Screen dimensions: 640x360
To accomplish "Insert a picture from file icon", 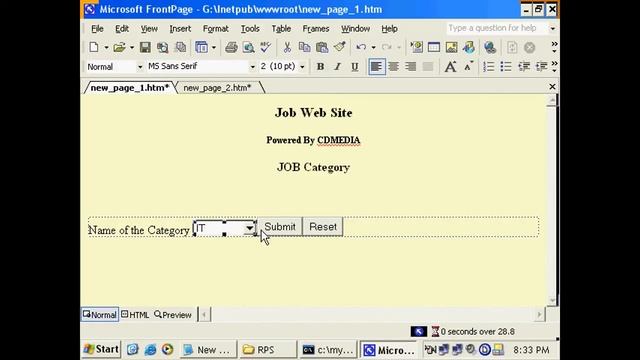I will (451, 47).
